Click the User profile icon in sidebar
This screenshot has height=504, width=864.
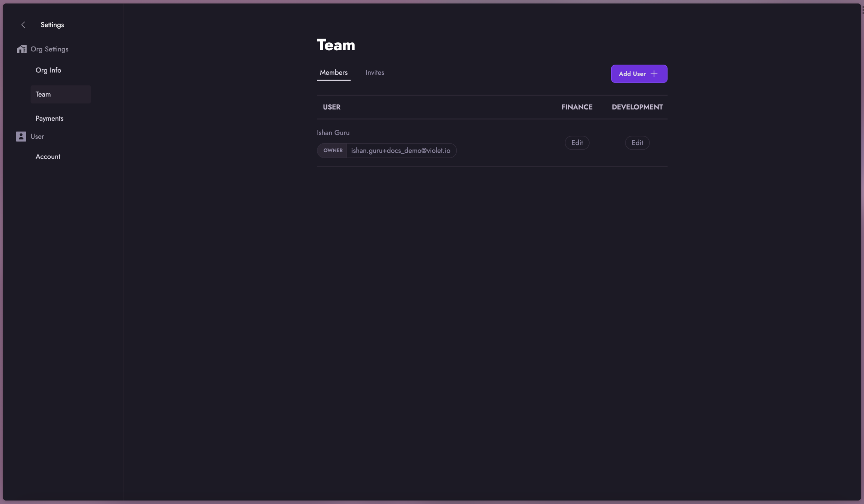[21, 136]
